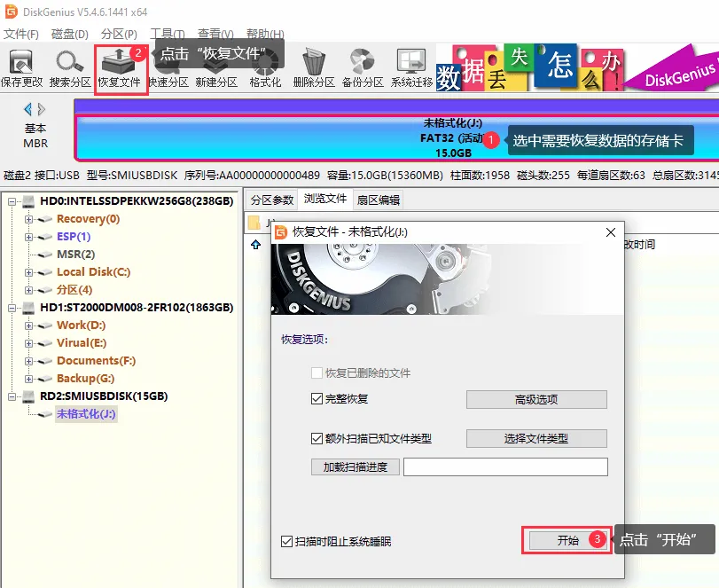Image resolution: width=719 pixels, height=588 pixels.
Task: Go to previous disk with left arrow
Action: coord(27,109)
